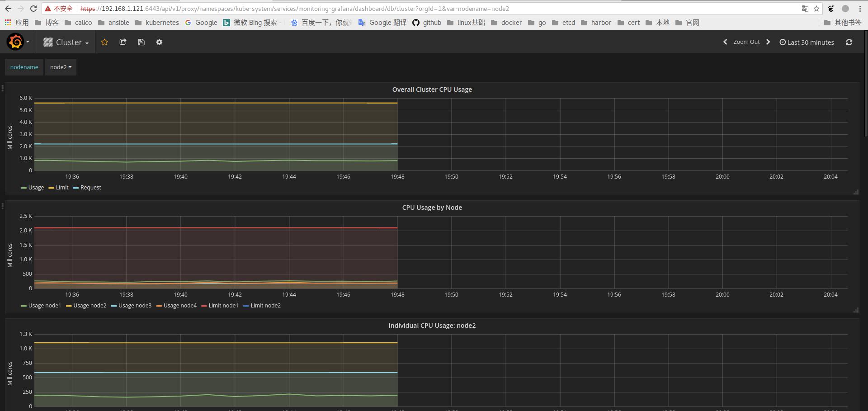The image size is (868, 411).
Task: Toggle the Limit series in the cluster legend
Action: [58, 188]
